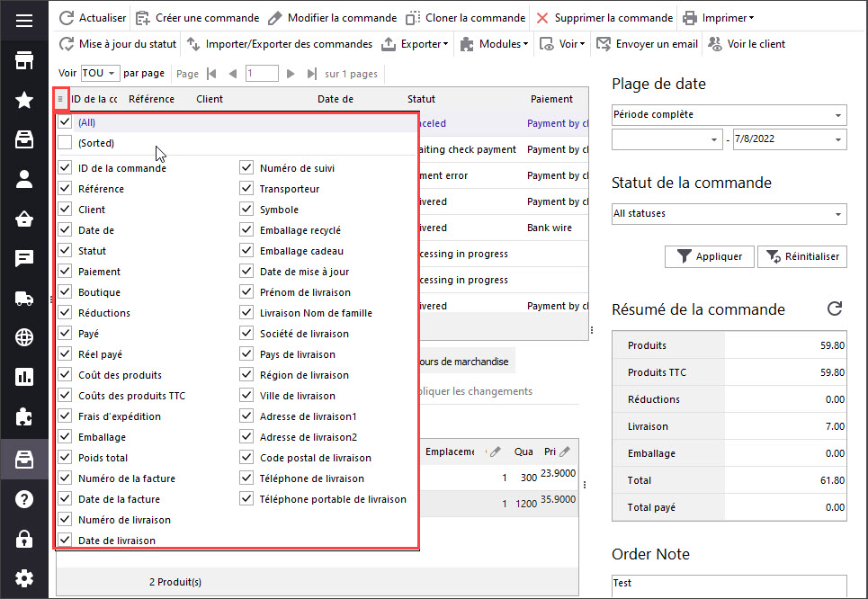Sort by the Paiement column header

click(x=551, y=99)
